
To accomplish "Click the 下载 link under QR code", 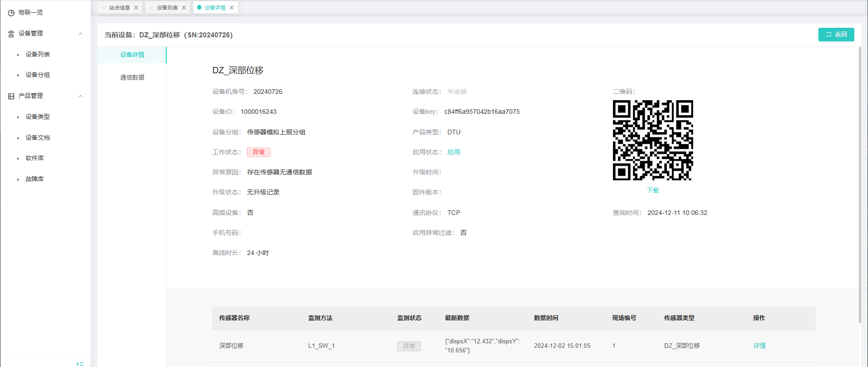I will coord(653,190).
